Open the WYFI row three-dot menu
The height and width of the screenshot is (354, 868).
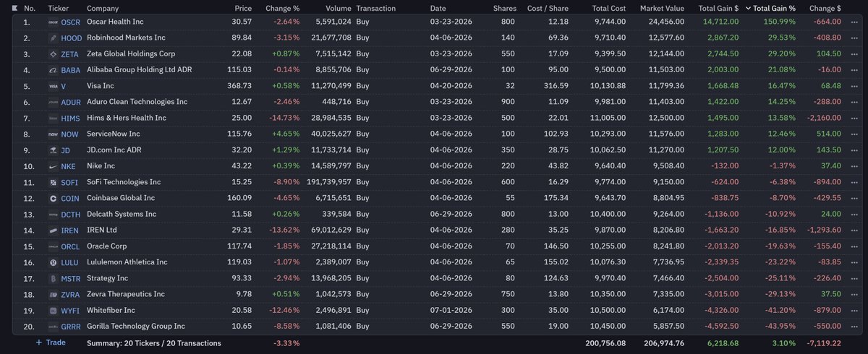pyautogui.click(x=856, y=311)
